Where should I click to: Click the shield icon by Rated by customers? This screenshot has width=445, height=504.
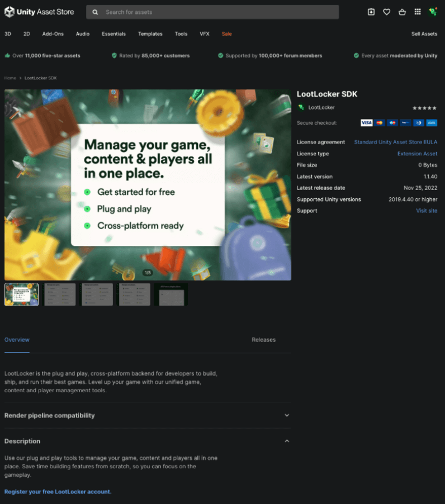[x=114, y=56]
